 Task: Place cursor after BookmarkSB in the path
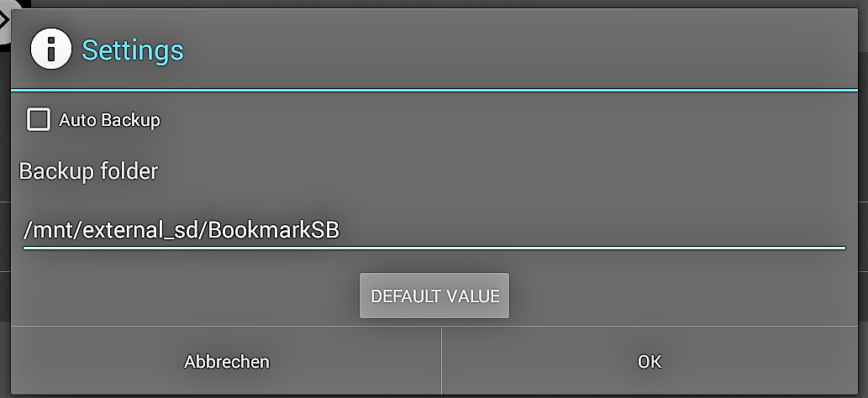(340, 231)
